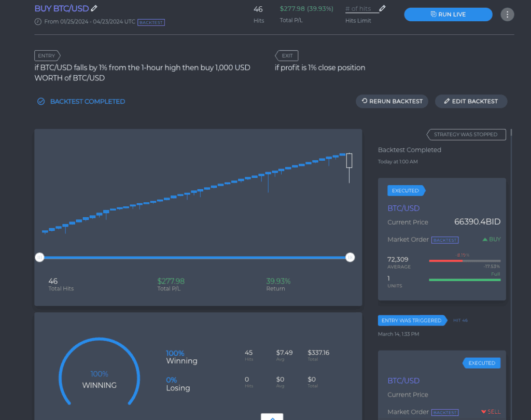The width and height of the screenshot is (531, 420).
Task: Click the ENTRY tag label
Action: (x=47, y=55)
